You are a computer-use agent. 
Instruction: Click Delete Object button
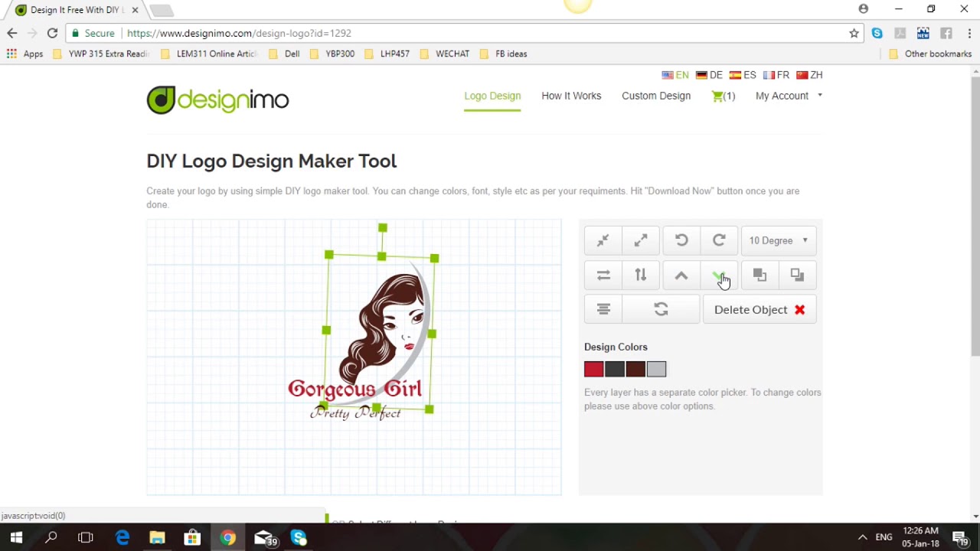tap(759, 309)
